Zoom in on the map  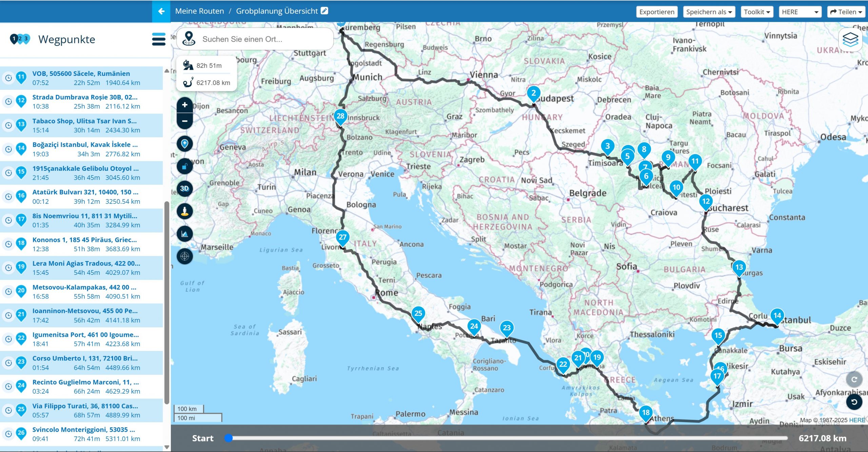184,105
